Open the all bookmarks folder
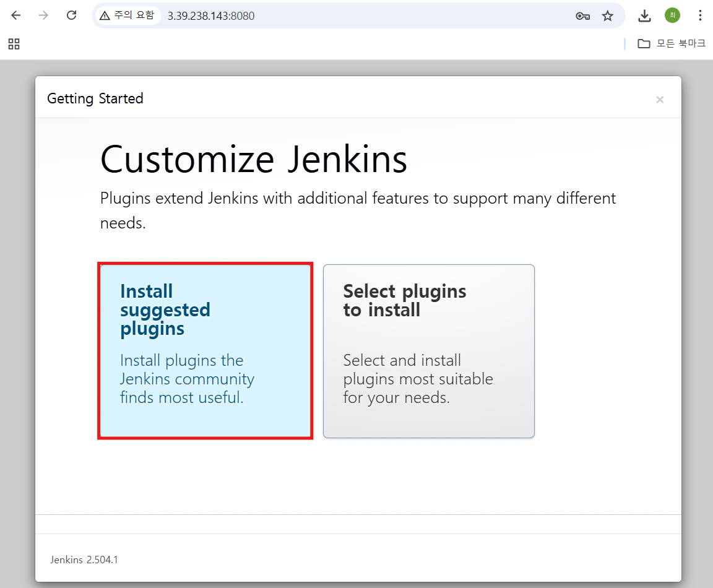 (671, 44)
